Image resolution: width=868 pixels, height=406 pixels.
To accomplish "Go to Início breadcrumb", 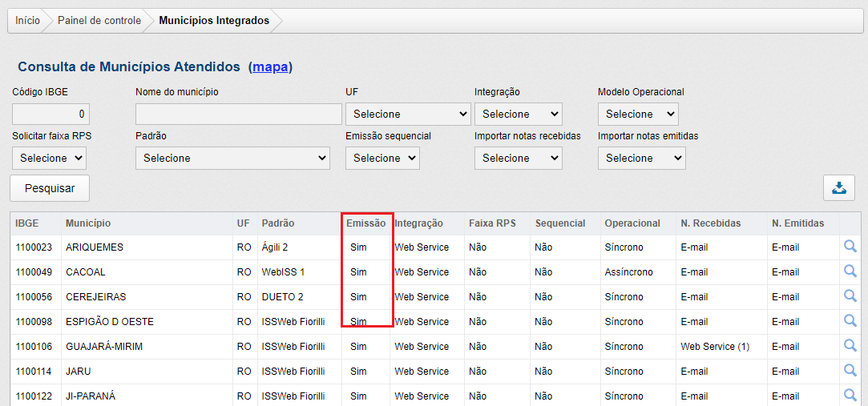I will [27, 21].
